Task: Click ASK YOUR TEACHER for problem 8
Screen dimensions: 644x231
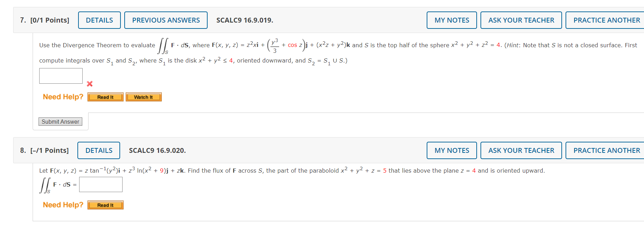Action: pyautogui.click(x=521, y=150)
